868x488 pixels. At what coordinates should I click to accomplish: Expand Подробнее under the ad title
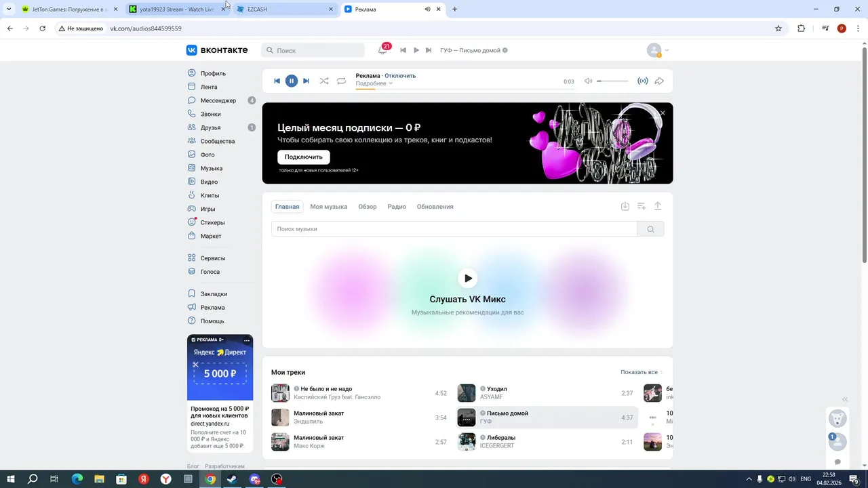pyautogui.click(x=374, y=83)
